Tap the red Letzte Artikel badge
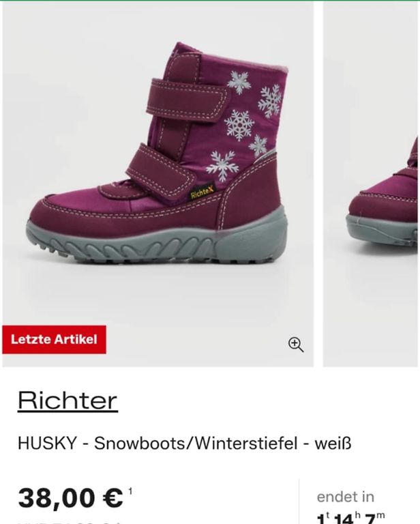The width and height of the screenshot is (420, 524). click(x=54, y=340)
